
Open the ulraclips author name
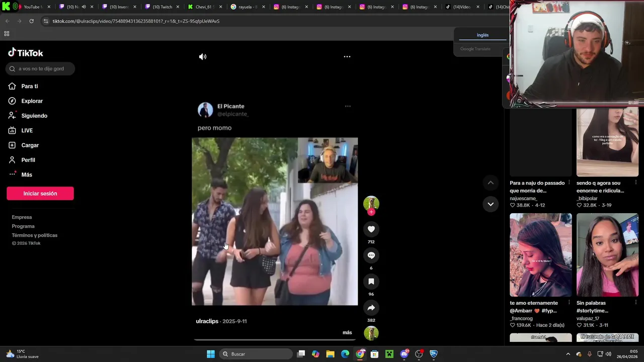tap(207, 321)
